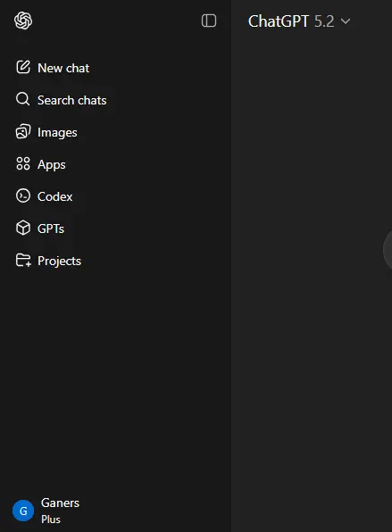
Task: Click the Images gallery icon
Action: (23, 131)
